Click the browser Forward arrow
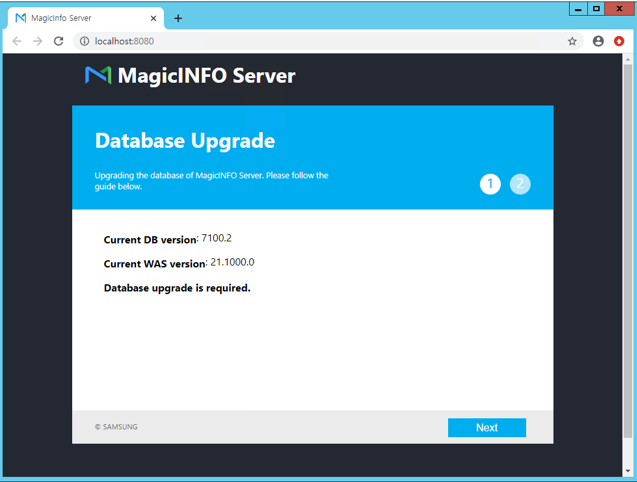637x482 pixels. pos(37,41)
